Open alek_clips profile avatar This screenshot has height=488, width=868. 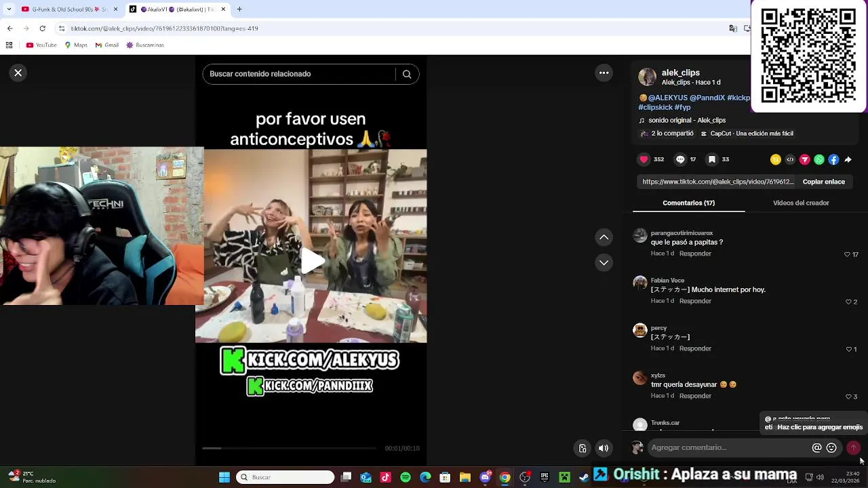pos(647,77)
